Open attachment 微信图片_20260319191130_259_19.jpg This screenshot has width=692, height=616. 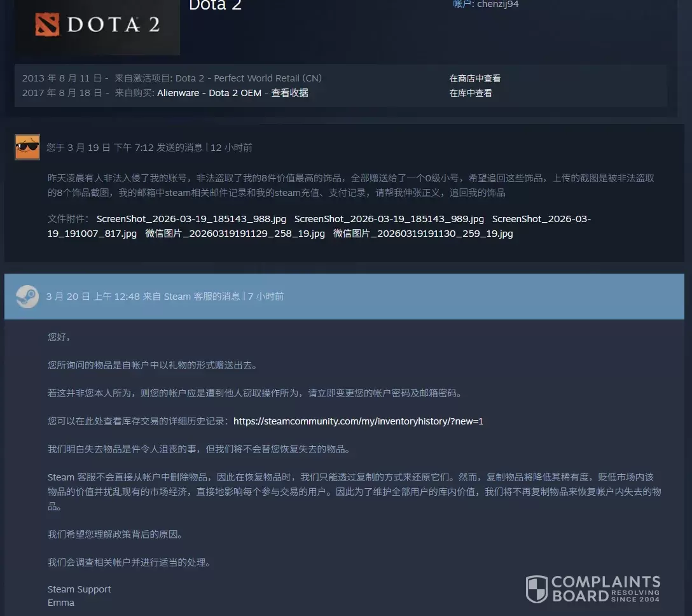pos(422,234)
